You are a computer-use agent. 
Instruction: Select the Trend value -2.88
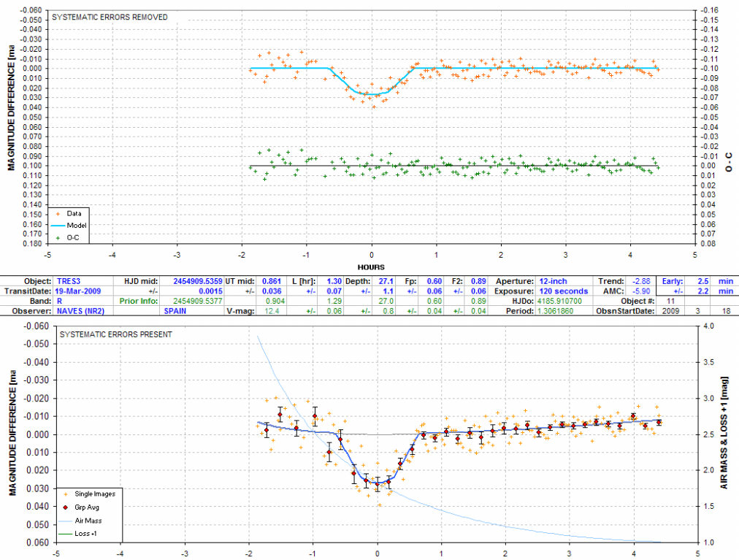point(641,281)
